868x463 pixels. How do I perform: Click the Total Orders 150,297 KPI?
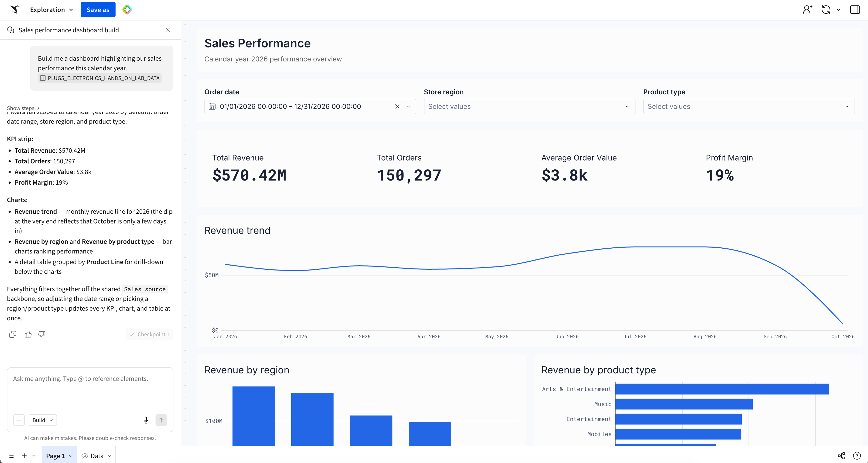(x=409, y=169)
